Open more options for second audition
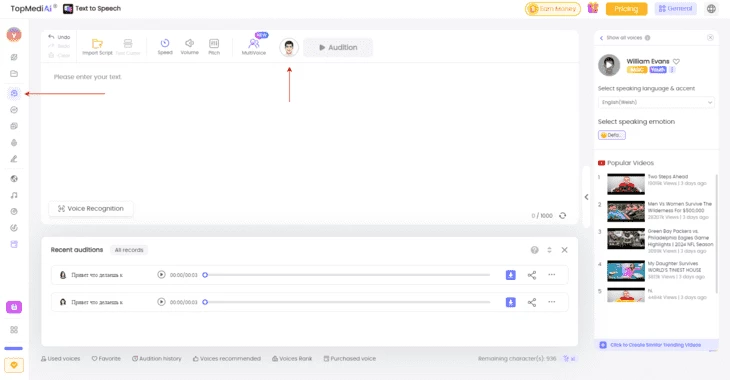 pyautogui.click(x=552, y=302)
